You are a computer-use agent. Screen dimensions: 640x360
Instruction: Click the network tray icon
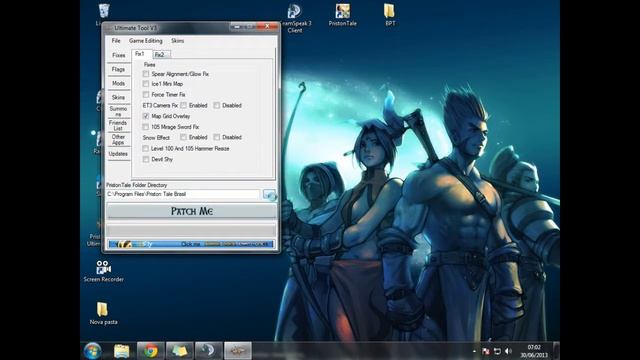click(x=497, y=351)
